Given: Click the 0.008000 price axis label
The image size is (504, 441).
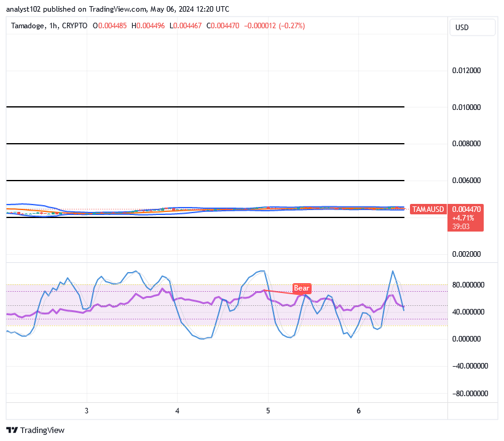Looking at the screenshot, I should click(x=467, y=144).
